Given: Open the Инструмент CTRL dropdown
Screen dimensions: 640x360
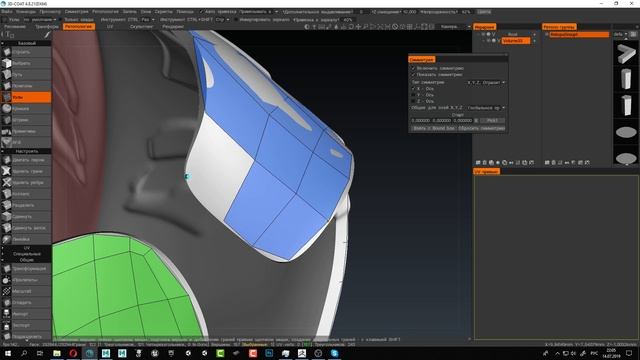Looking at the screenshot, I should pyautogui.click(x=148, y=20).
